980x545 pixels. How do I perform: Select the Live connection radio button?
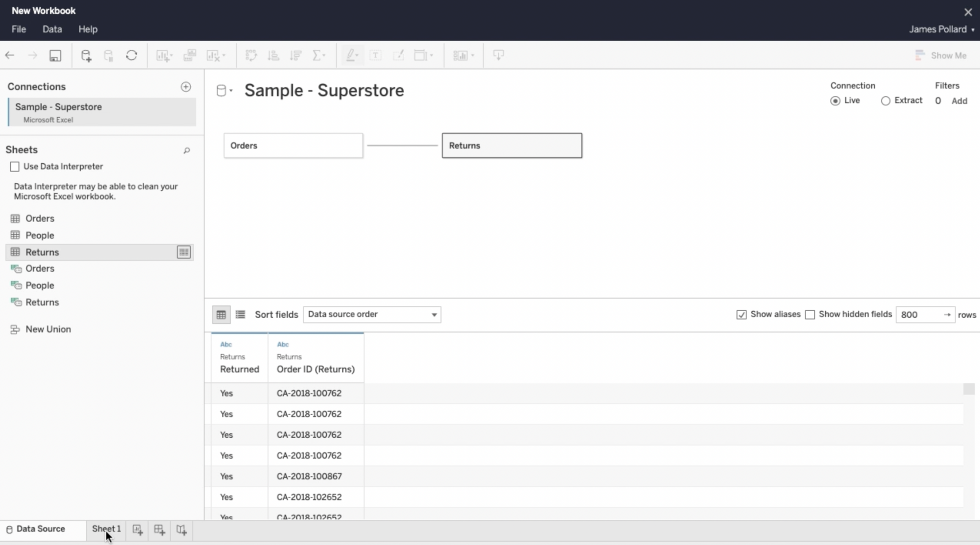(x=835, y=100)
